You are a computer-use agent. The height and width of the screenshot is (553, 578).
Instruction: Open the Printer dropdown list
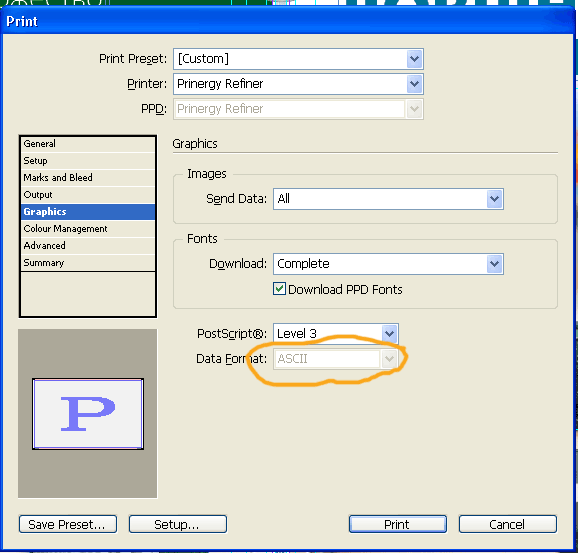tap(298, 84)
